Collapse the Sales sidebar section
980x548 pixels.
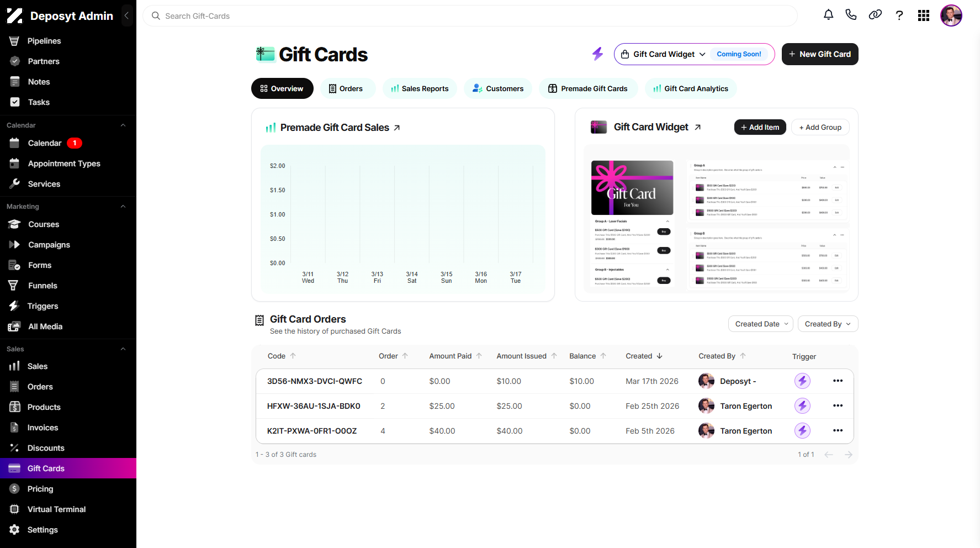click(123, 349)
